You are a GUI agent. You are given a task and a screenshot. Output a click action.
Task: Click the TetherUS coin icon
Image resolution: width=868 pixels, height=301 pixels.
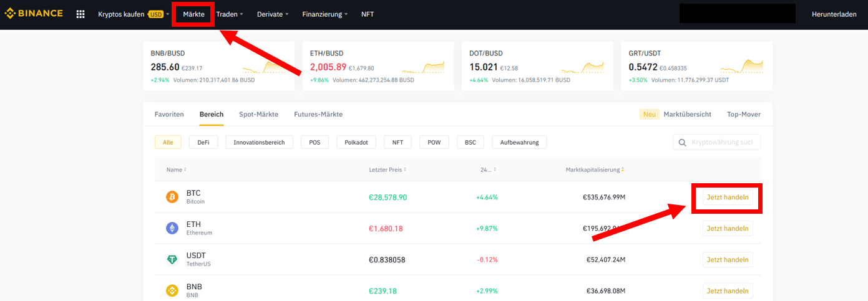[172, 259]
